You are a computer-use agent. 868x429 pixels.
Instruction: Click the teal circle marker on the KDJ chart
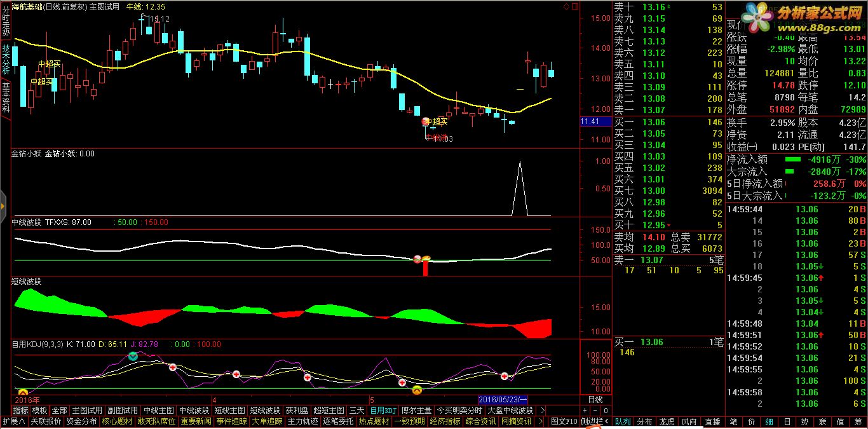[132, 357]
